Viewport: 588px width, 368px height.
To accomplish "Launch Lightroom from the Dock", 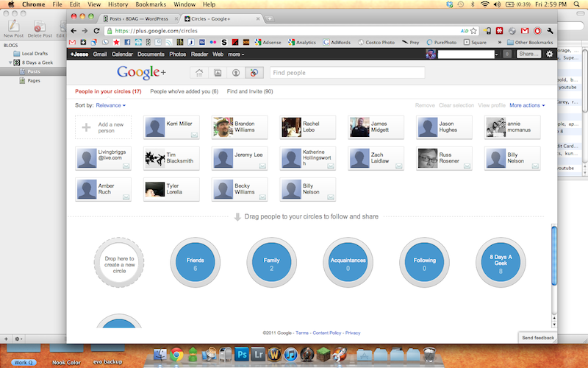I will (x=258, y=355).
